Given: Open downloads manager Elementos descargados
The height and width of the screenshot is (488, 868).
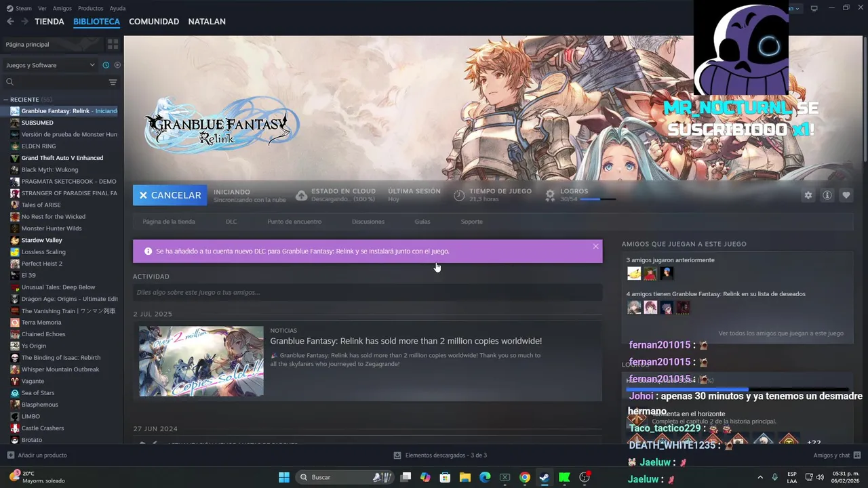Looking at the screenshot, I should (x=440, y=455).
